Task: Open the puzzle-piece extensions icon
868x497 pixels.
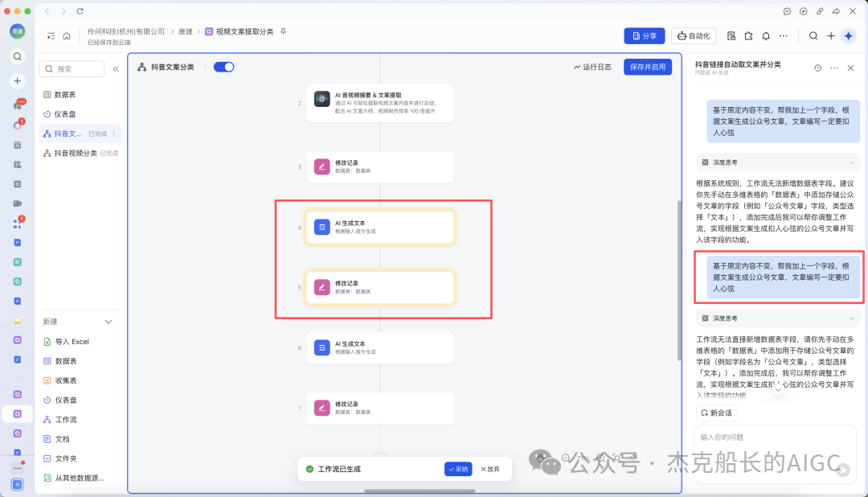Action: click(748, 36)
